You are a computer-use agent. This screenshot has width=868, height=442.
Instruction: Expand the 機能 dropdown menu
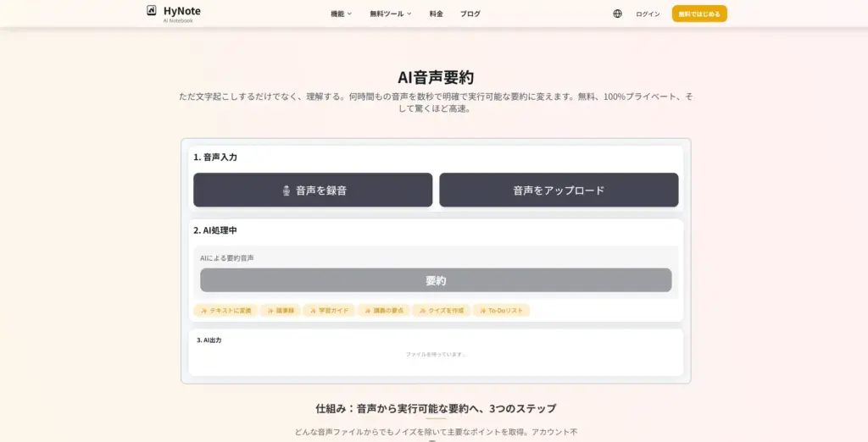pos(341,14)
